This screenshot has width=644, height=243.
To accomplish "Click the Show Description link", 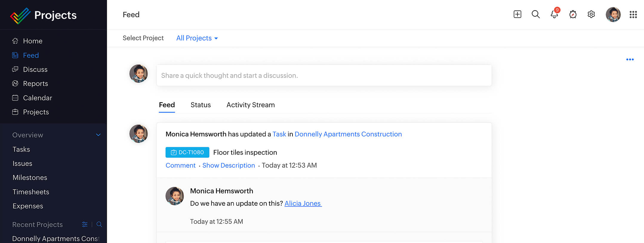I will coord(229,165).
